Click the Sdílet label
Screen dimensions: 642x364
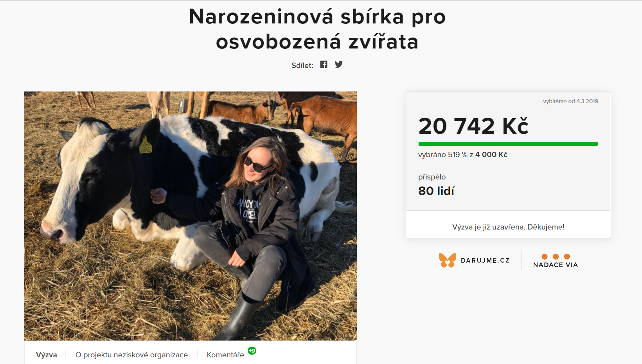(302, 65)
